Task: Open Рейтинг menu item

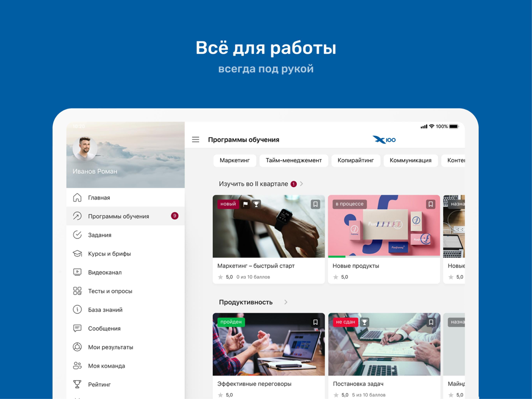Action: [126, 384]
